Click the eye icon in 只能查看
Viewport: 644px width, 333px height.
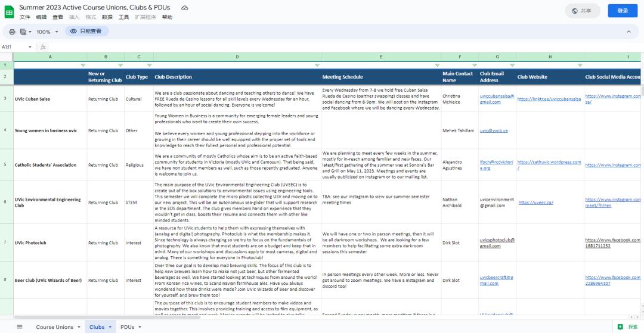click(x=73, y=31)
